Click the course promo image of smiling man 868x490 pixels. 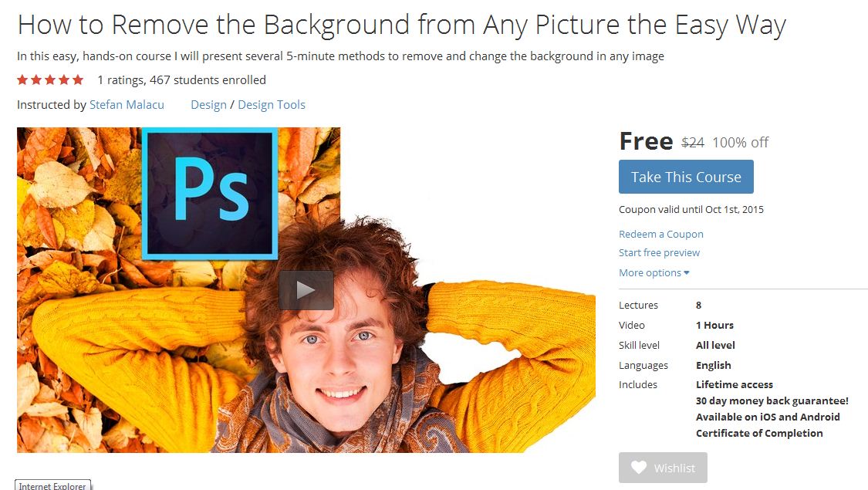click(306, 290)
